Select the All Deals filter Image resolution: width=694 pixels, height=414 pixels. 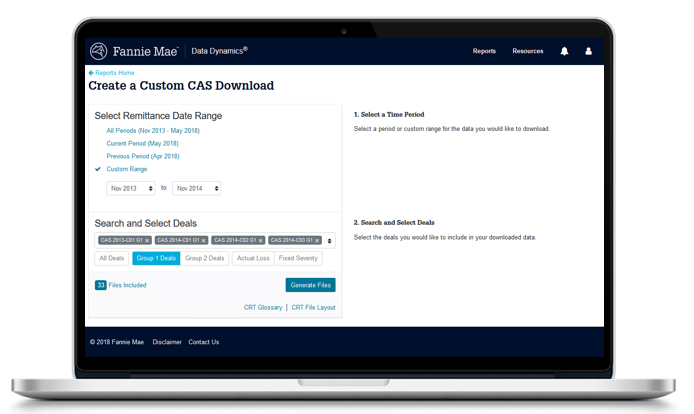[112, 258]
